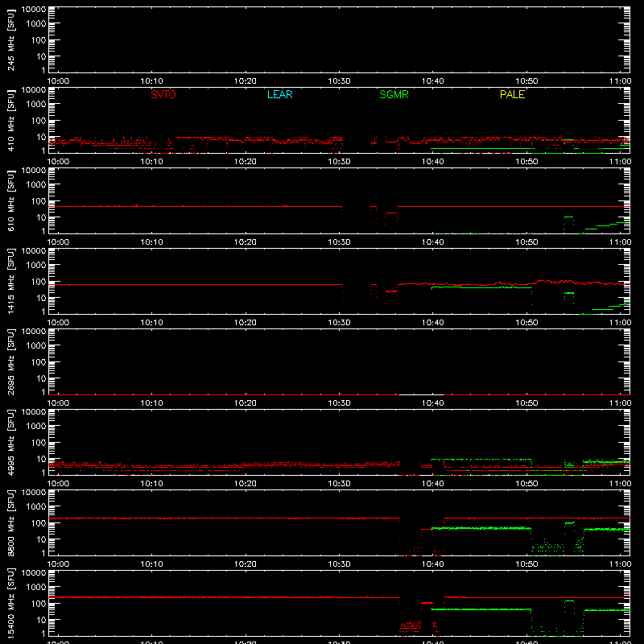Select the 410 MHz [SFU] axis title
This screenshot has width=644, height=644.
tap(11, 120)
